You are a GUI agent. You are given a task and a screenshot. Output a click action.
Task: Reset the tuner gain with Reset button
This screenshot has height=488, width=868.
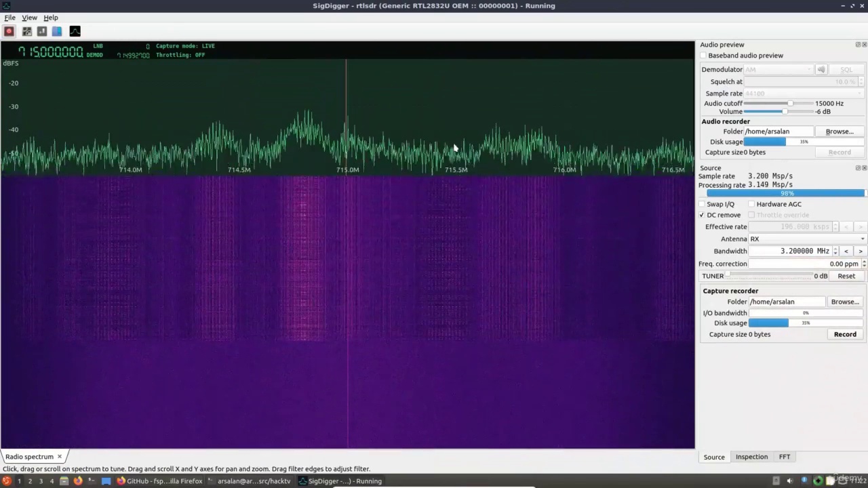[x=846, y=276]
